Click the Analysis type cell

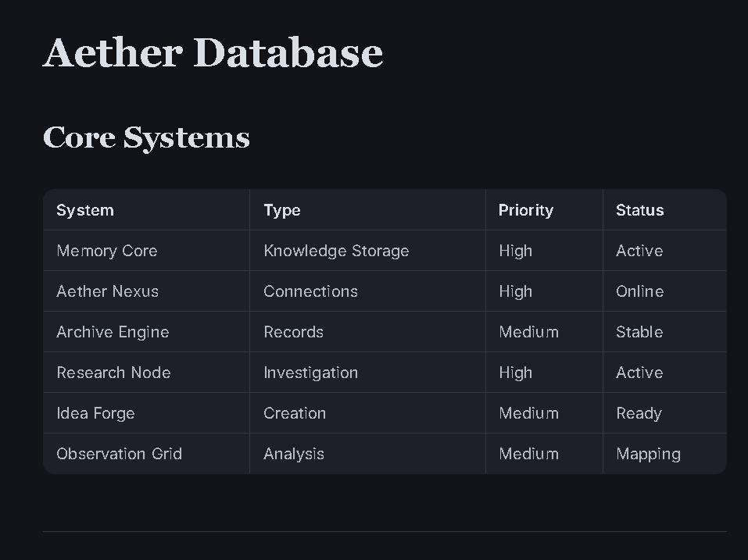[367, 453]
